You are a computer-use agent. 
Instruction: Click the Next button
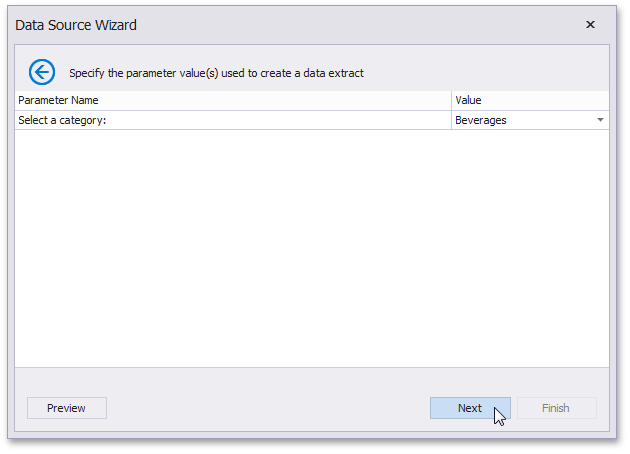(470, 408)
